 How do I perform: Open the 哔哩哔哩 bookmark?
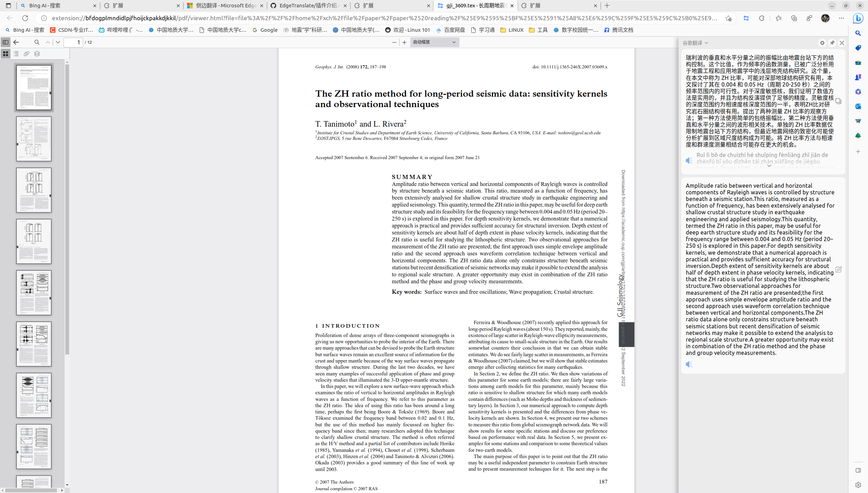[x=121, y=30]
